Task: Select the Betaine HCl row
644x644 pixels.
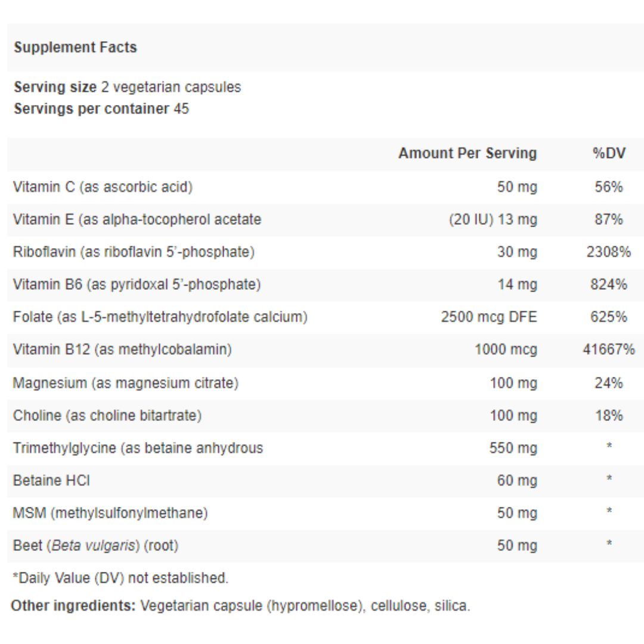Action: [51, 481]
